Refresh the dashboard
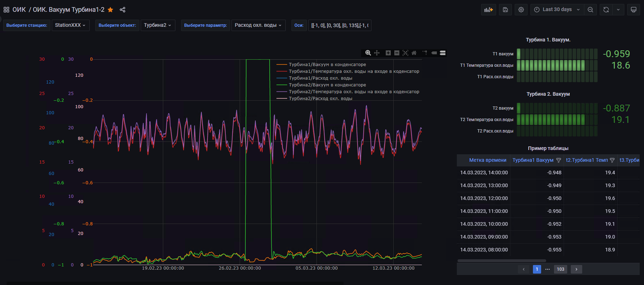The image size is (644, 285). coord(606,10)
